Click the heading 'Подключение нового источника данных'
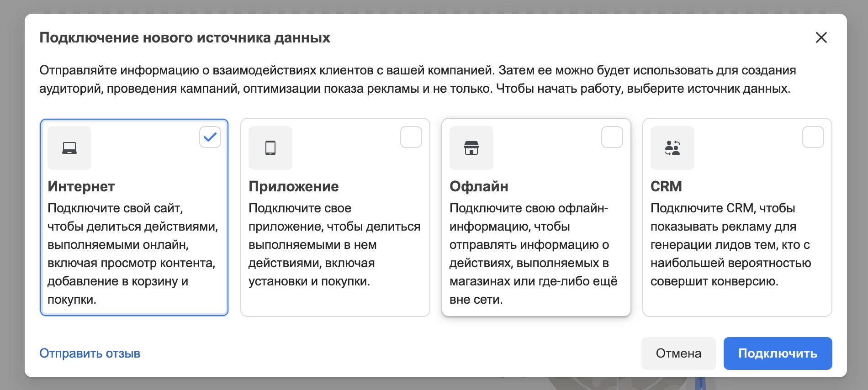Viewport: 868px width, 390px height. (185, 37)
